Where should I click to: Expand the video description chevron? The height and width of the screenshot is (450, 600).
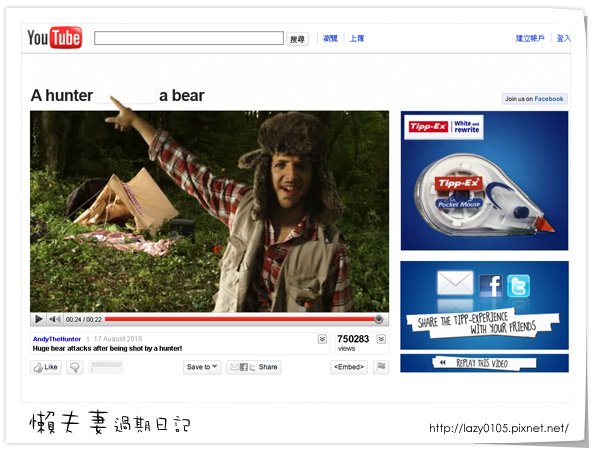click(x=323, y=339)
